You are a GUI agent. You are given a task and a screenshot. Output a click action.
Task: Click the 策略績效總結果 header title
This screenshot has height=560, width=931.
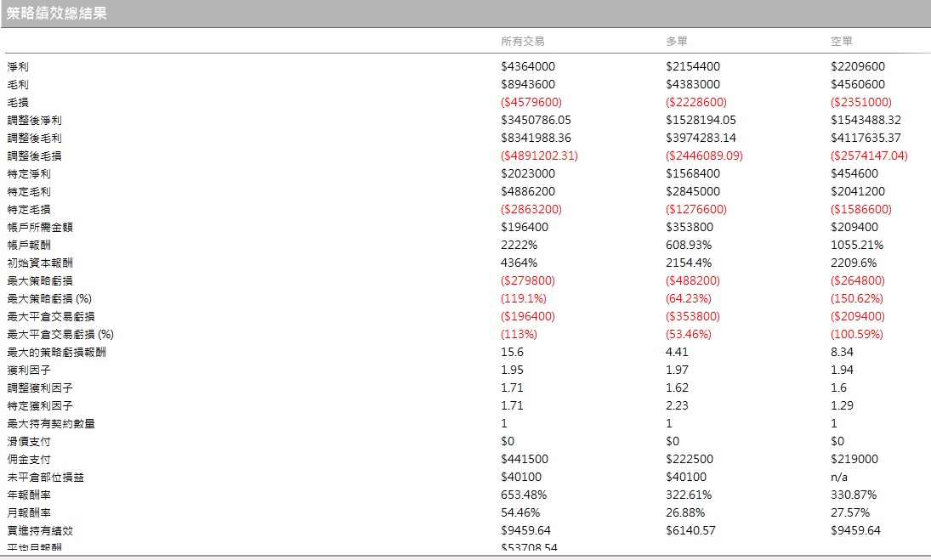point(56,13)
